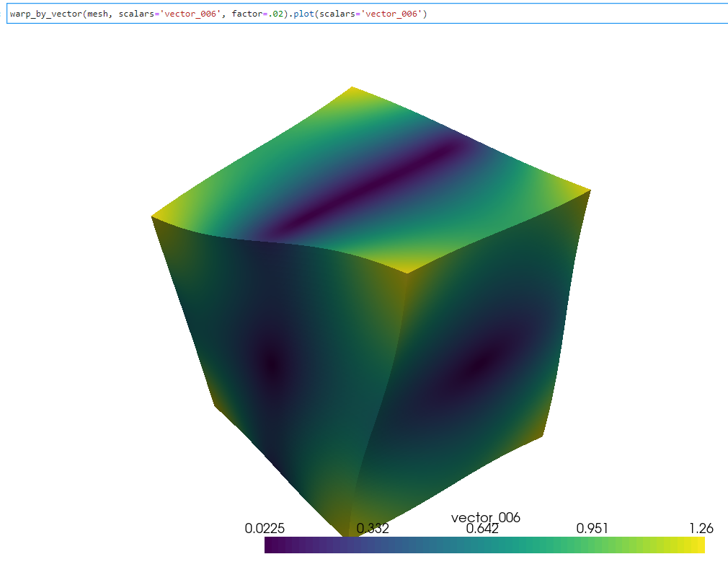Image resolution: width=728 pixels, height=567 pixels.
Task: Click 'vector_006' string inside the plot call
Action: coord(391,14)
